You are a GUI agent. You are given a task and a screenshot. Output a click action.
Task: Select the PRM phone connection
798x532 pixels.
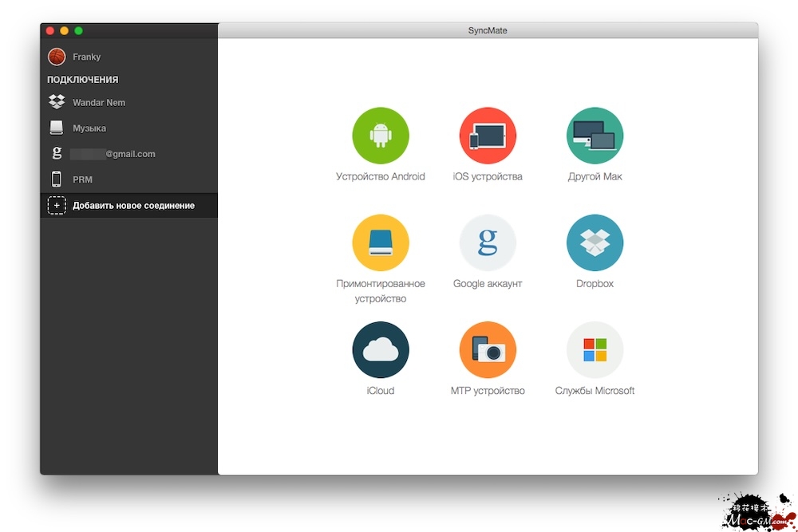[82, 180]
